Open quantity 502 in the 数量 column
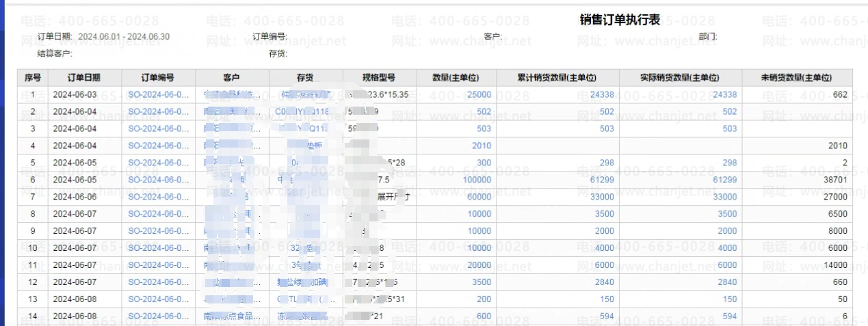The height and width of the screenshot is (326, 868). (484, 111)
